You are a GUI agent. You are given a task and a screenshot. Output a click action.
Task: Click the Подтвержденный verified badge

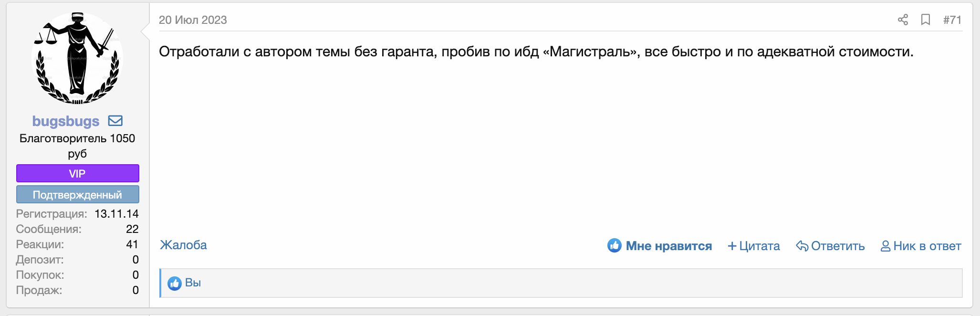click(78, 194)
